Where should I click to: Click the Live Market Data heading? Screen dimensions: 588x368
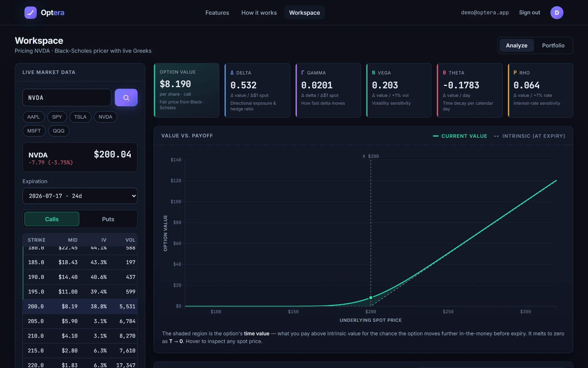[49, 72]
